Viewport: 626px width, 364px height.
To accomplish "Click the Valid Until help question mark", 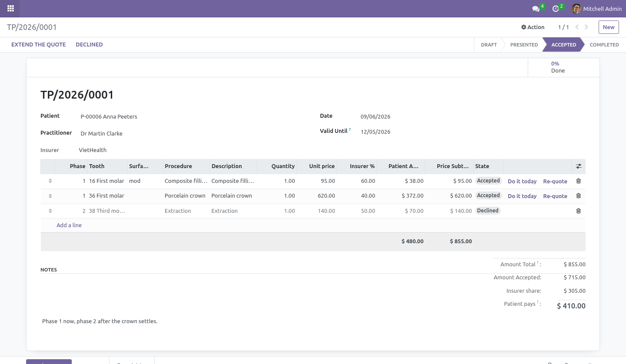I will [x=350, y=129].
